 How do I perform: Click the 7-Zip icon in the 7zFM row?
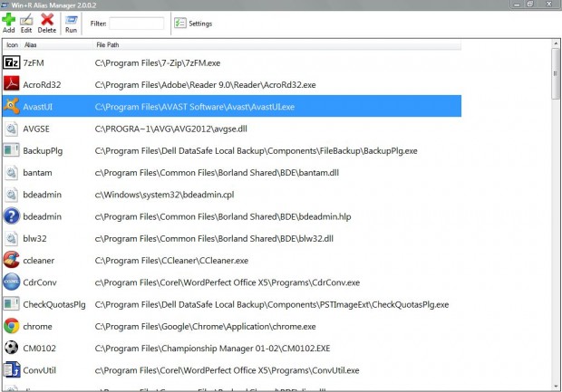11,62
